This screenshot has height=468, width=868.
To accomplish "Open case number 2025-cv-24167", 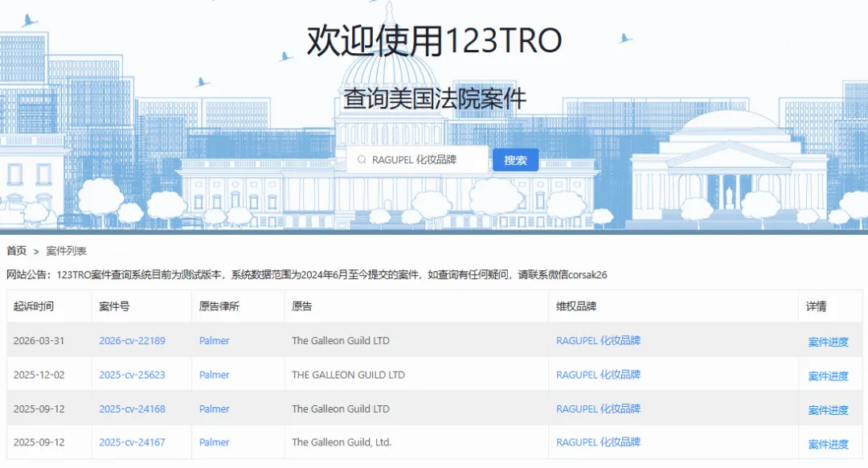I will 133,442.
